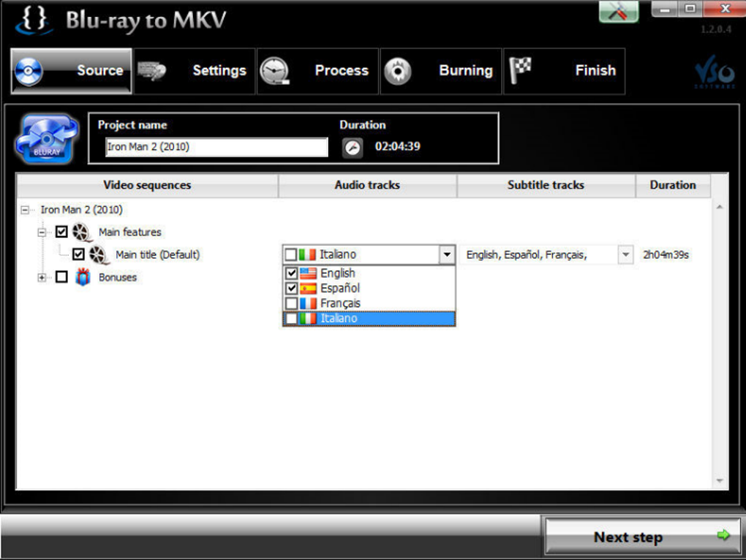
Task: Uncheck the Main features checkbox
Action: click(61, 232)
